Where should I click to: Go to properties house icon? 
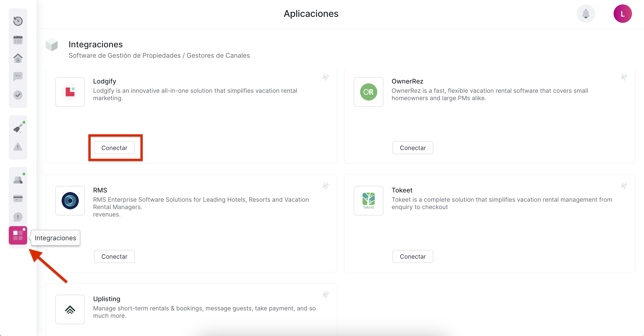click(18, 58)
